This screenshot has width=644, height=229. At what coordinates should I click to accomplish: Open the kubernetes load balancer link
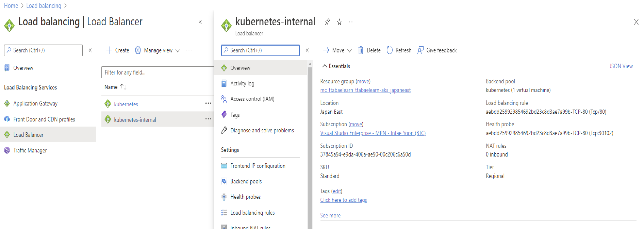pos(126,104)
